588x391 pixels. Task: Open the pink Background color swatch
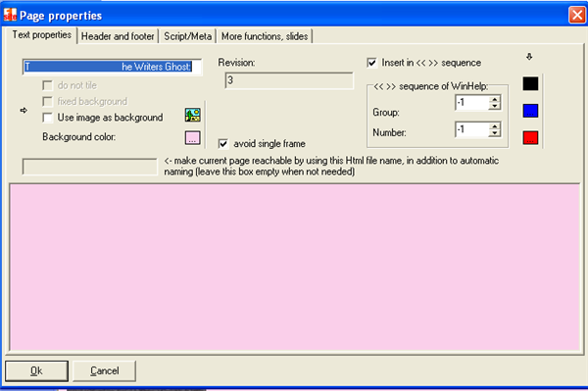coord(192,137)
